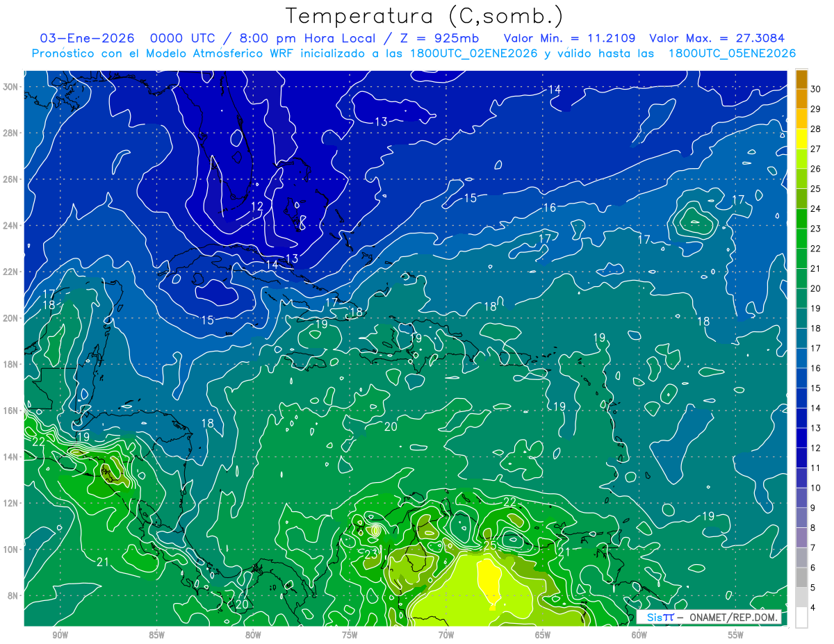Click the '75W' longitude axis label

(350, 635)
